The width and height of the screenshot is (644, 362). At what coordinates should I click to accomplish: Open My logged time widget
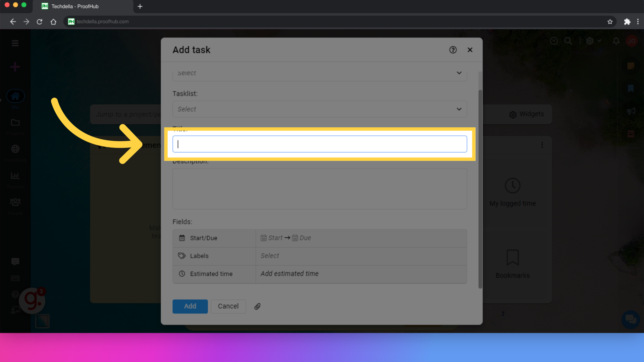click(x=513, y=193)
